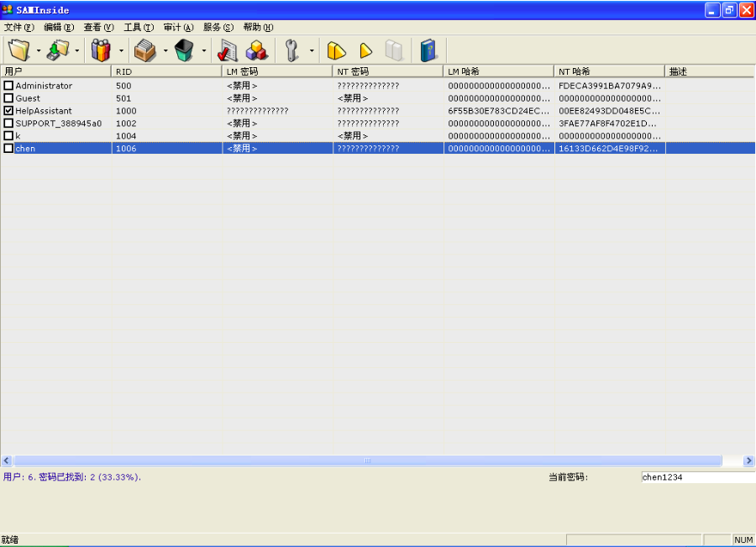Screen dimensions: 756x547
Task: Click NT hash 16133D662D4E98F92...
Action: (608, 148)
